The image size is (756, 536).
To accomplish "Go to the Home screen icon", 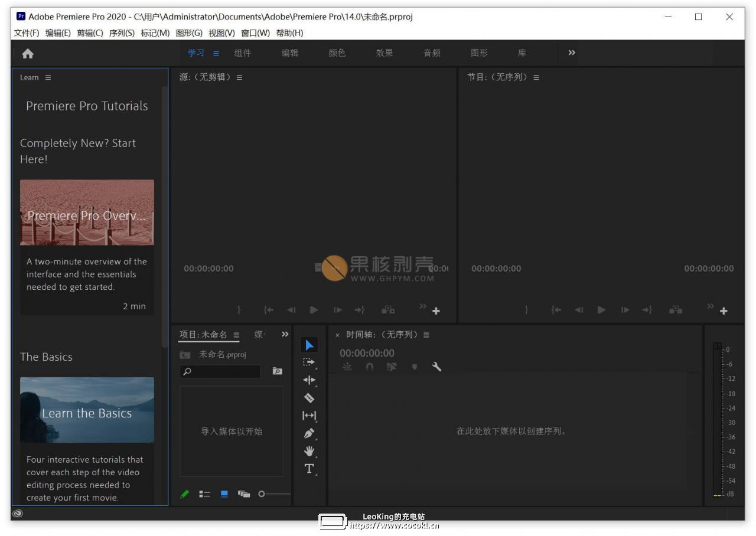I will pyautogui.click(x=28, y=54).
